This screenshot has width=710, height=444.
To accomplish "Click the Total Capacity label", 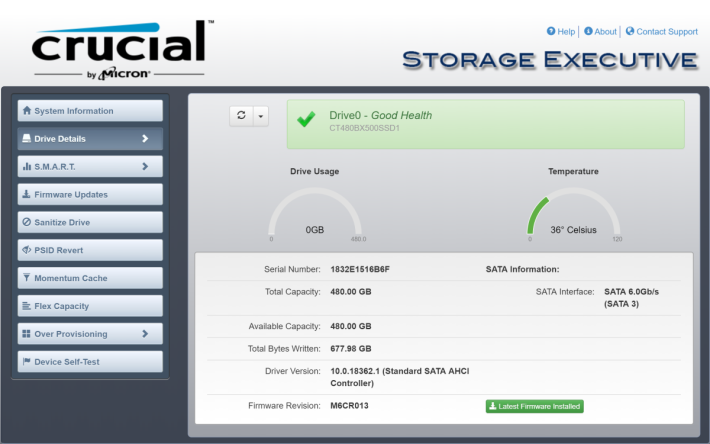I will click(293, 292).
